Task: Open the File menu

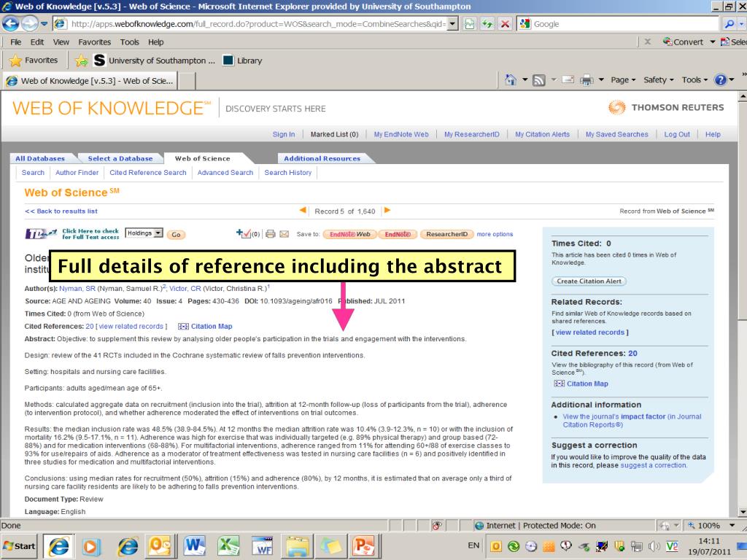Action: (16, 42)
